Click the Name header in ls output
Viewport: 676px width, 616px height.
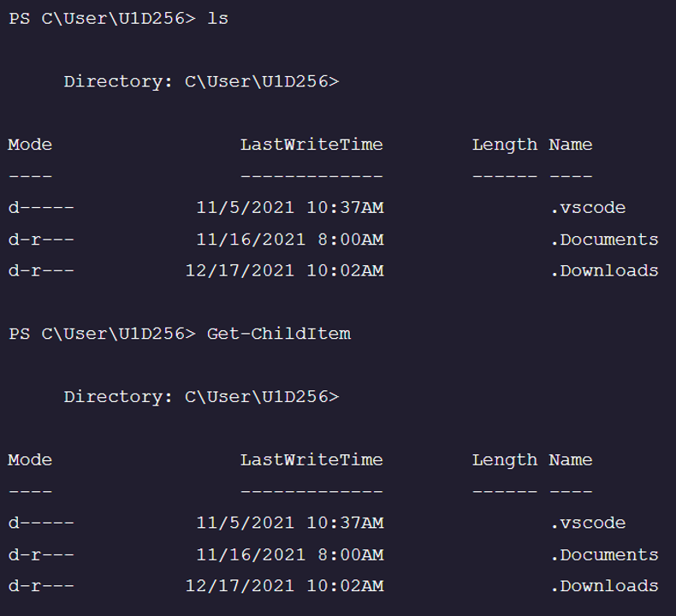[x=571, y=145]
